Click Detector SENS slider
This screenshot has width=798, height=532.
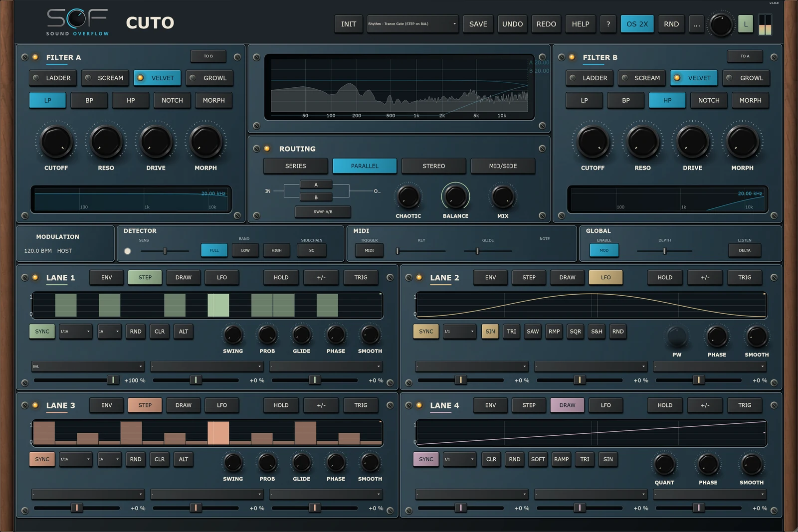(165, 251)
